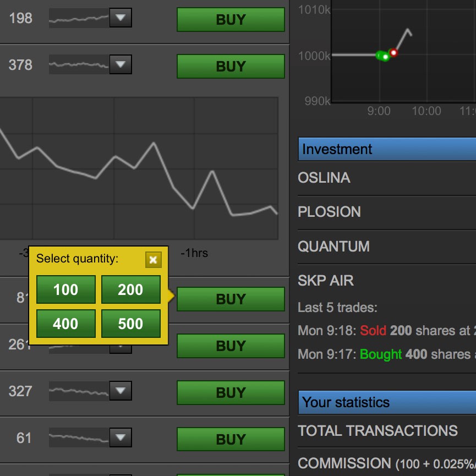Select QUANTUM in the investment list

click(327, 247)
